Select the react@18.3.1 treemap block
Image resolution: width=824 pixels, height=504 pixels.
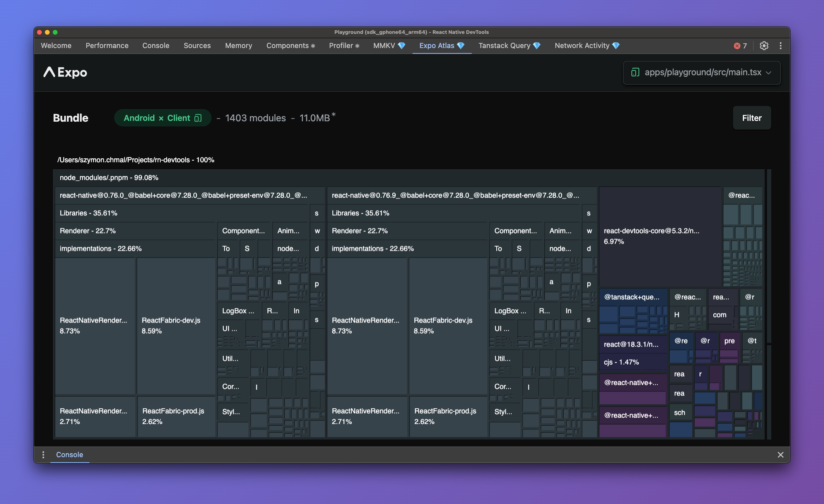[633, 345]
